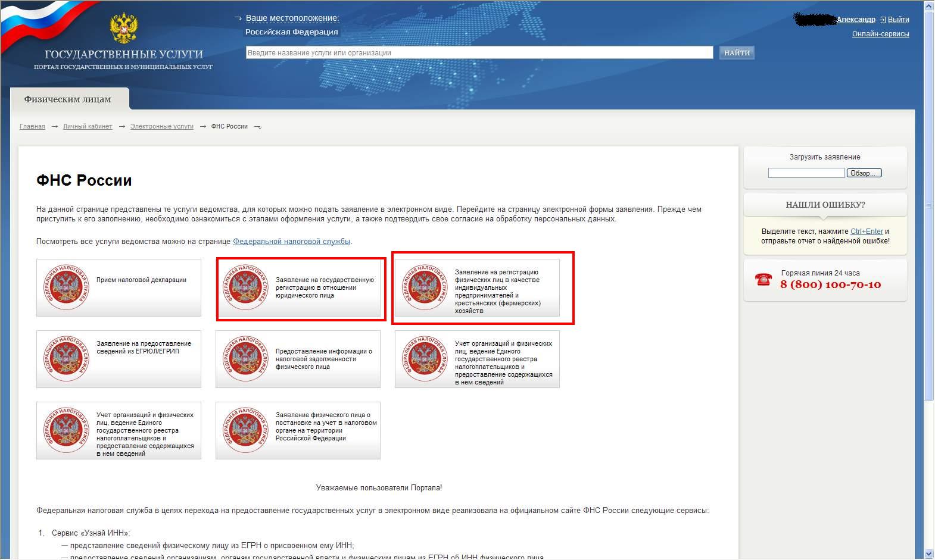Click the 'ФНС России' page heading
This screenshot has height=560, width=935.
coord(84,180)
